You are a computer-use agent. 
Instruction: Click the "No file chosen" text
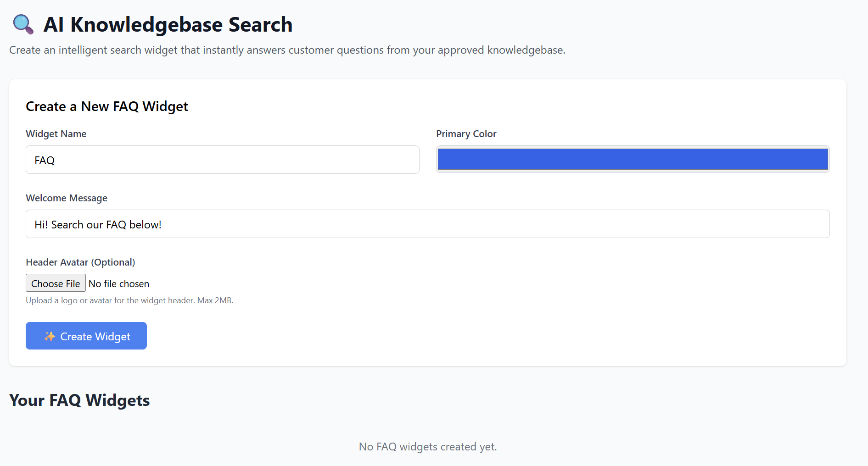[119, 284]
